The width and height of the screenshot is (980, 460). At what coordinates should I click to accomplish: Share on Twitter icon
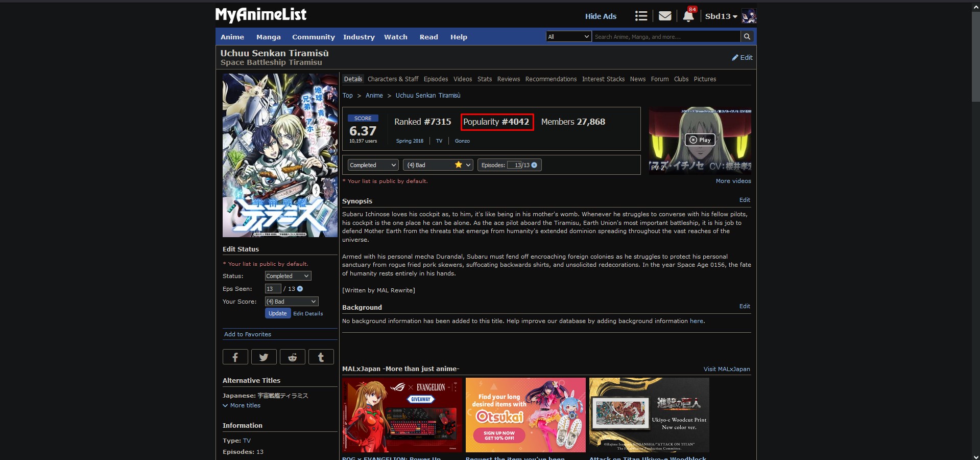pyautogui.click(x=264, y=357)
